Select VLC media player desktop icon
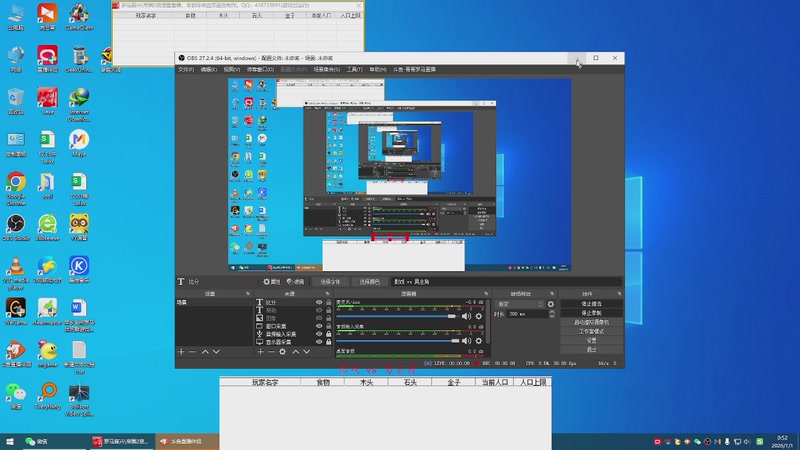 coord(16,273)
